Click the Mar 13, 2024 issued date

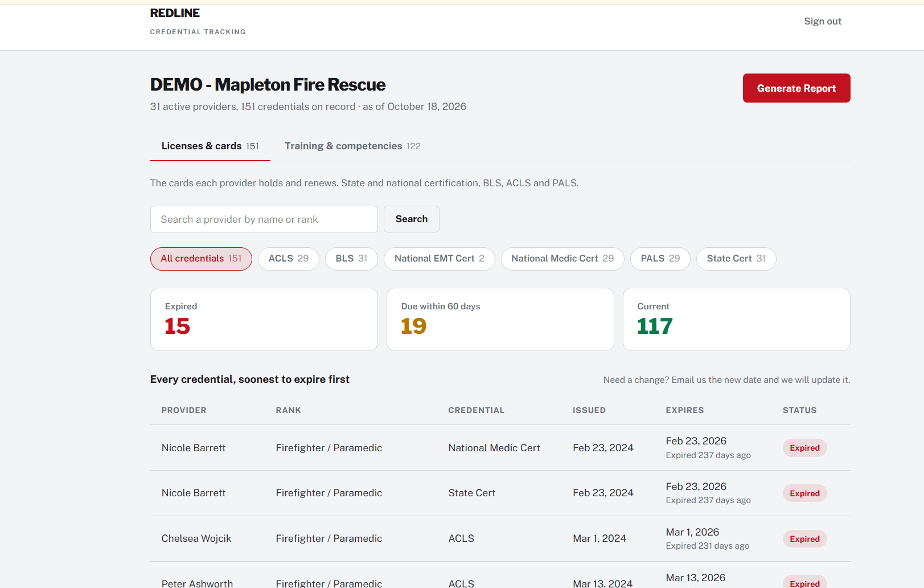[x=602, y=583]
